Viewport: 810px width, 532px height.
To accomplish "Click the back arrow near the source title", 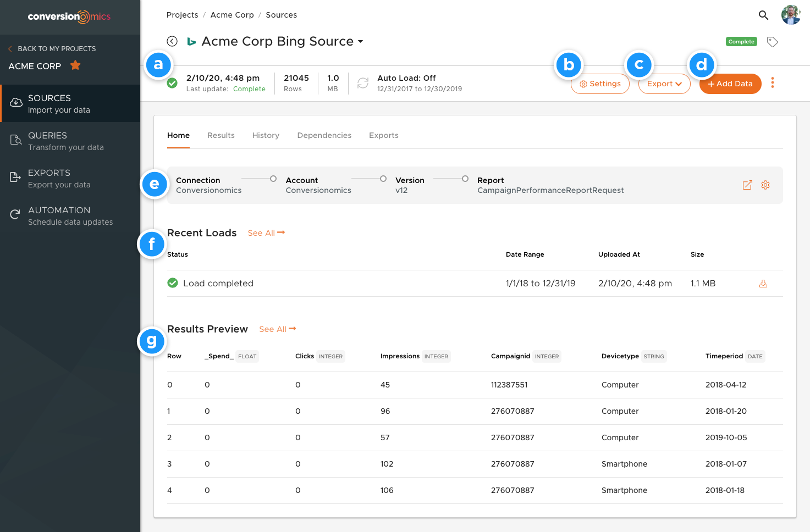I will point(172,41).
